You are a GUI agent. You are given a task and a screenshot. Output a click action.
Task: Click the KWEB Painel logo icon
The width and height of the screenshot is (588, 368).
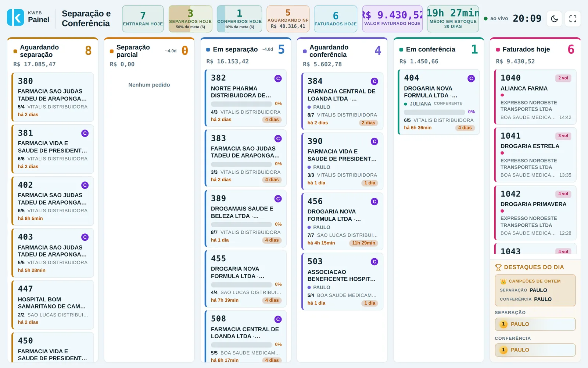(15, 17)
